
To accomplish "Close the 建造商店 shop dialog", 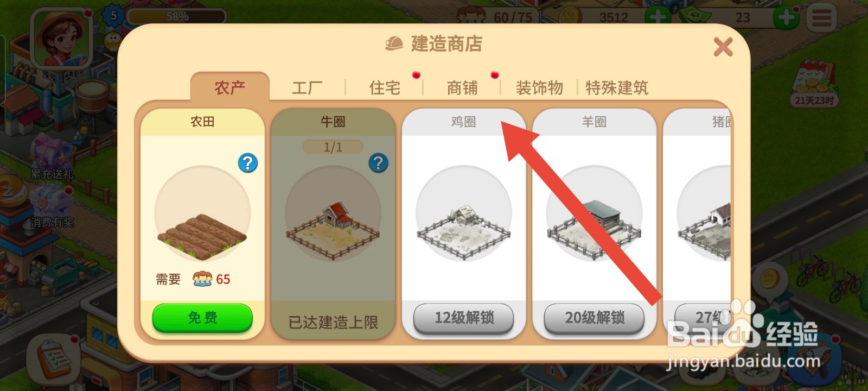I will tap(723, 47).
